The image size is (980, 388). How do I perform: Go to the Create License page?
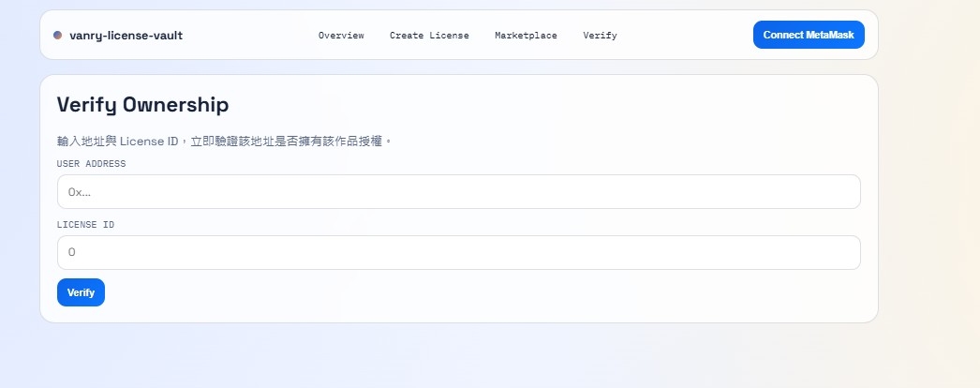pyautogui.click(x=429, y=36)
